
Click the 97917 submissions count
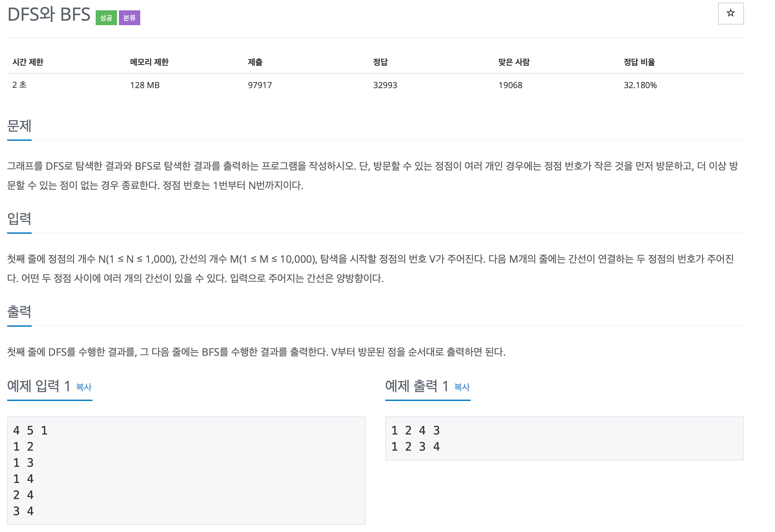click(x=260, y=85)
